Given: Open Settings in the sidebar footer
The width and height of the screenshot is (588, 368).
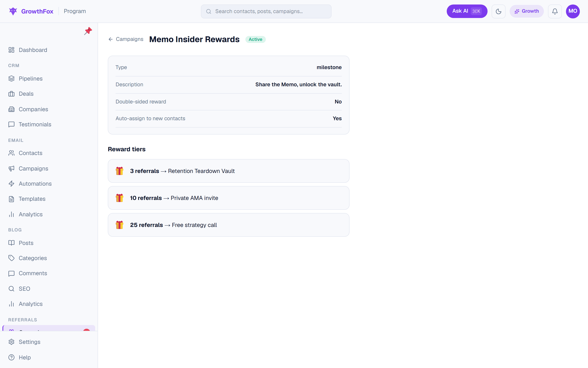Looking at the screenshot, I should (49, 342).
